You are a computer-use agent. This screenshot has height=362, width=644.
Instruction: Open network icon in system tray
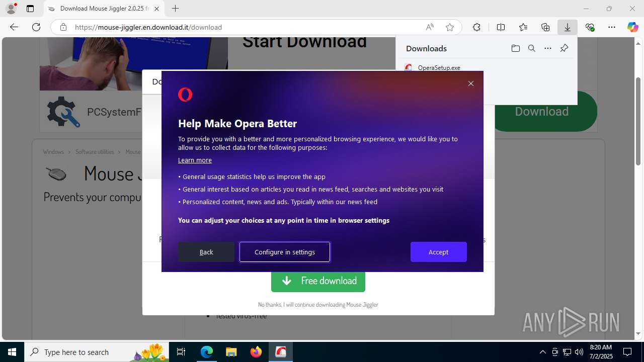[x=567, y=352]
